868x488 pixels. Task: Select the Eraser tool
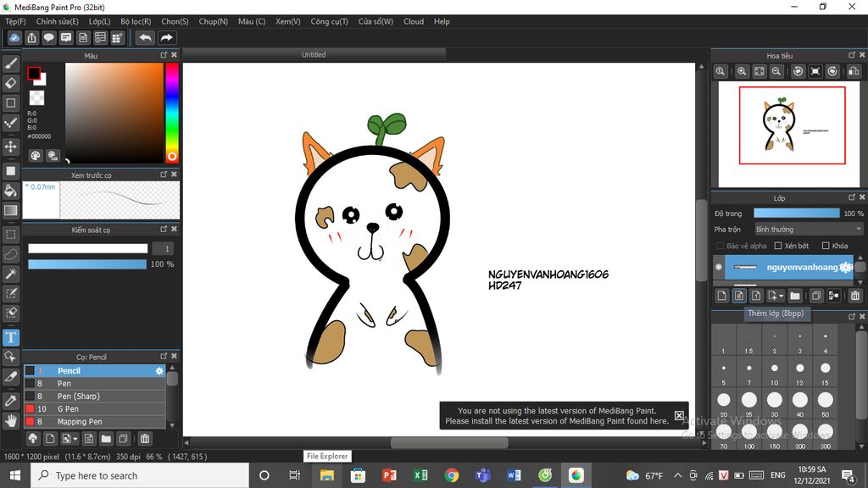10,83
